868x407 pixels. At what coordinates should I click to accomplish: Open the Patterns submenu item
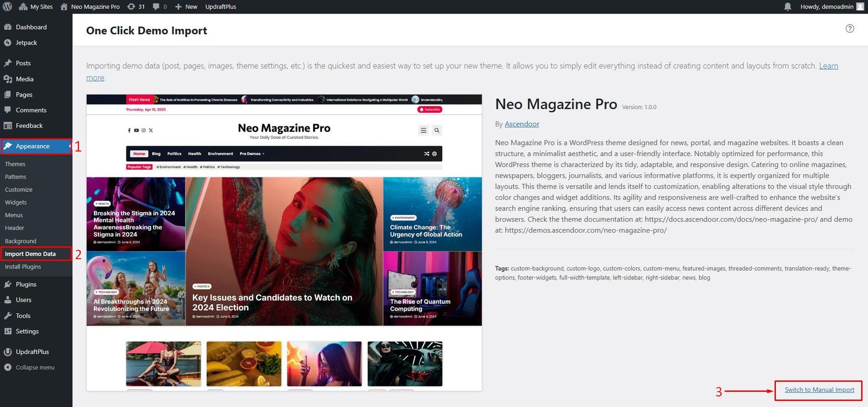click(16, 177)
